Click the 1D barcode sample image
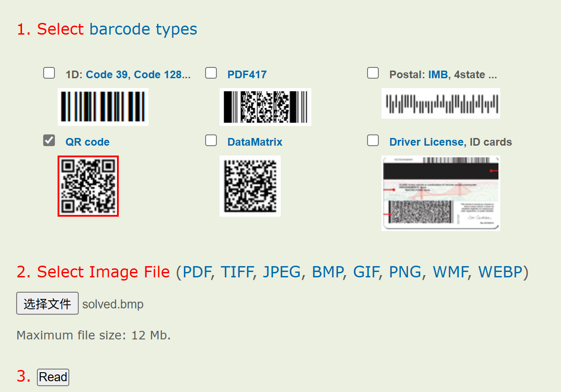 103,107
